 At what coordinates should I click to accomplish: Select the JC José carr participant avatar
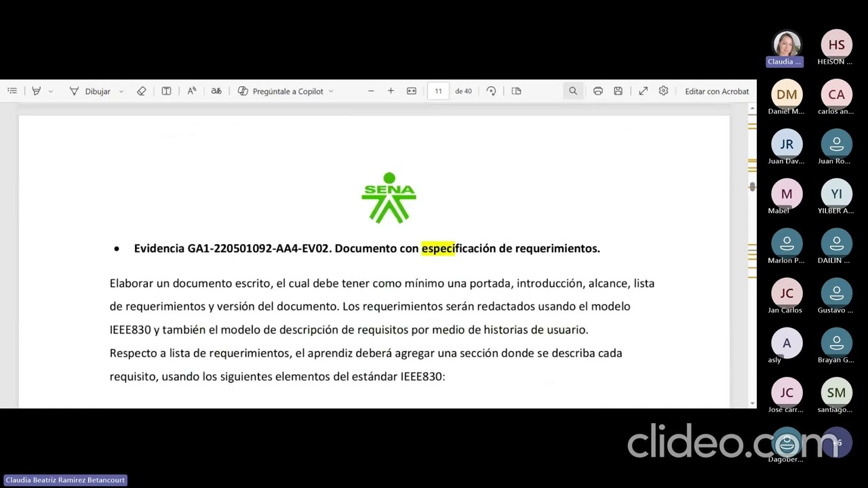(787, 392)
